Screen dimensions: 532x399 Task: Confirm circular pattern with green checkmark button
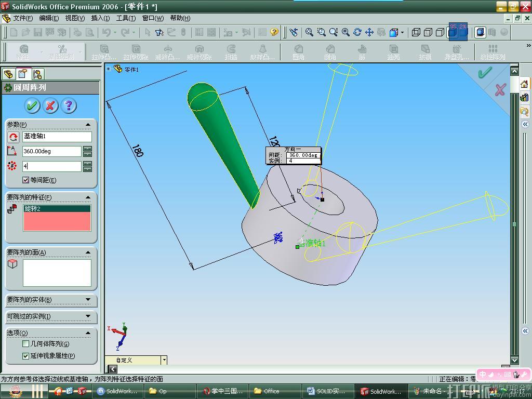(x=32, y=106)
